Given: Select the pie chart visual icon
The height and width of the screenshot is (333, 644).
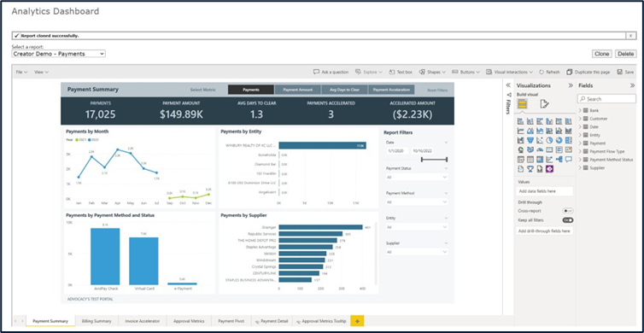Looking at the screenshot, I should pos(549,140).
